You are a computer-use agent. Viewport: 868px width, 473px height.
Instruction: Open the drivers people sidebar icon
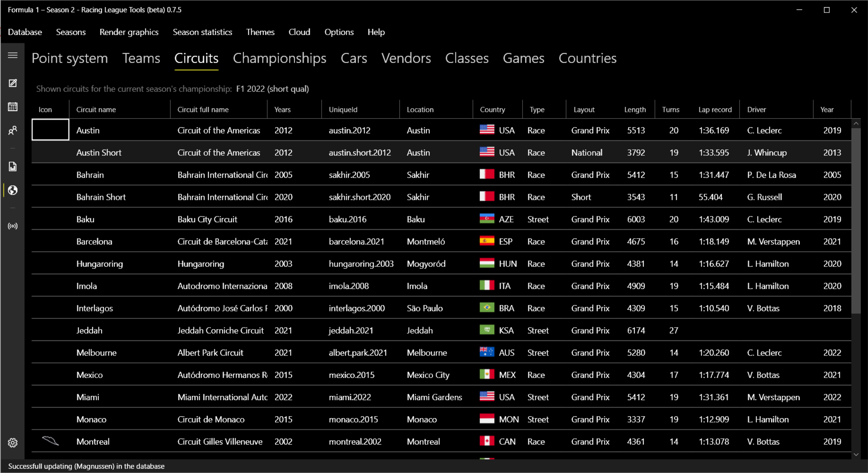(13, 130)
